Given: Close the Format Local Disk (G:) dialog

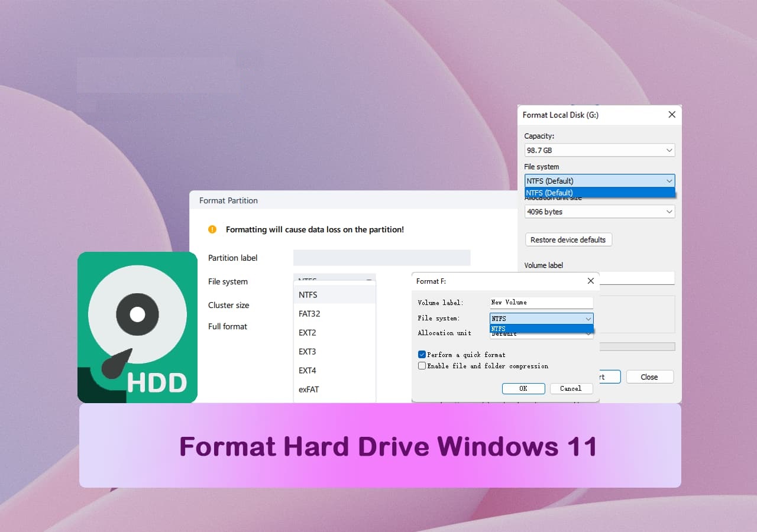Looking at the screenshot, I should pos(672,115).
